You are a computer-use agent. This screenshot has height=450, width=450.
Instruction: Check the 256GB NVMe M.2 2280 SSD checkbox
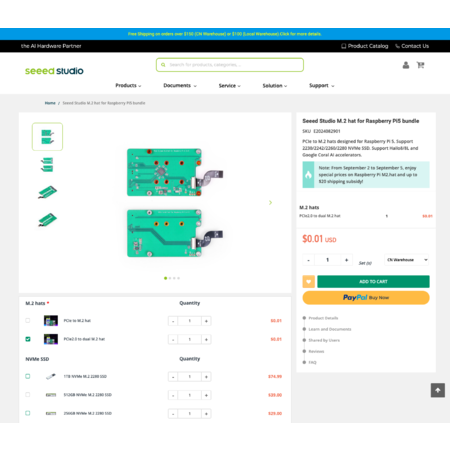click(28, 413)
